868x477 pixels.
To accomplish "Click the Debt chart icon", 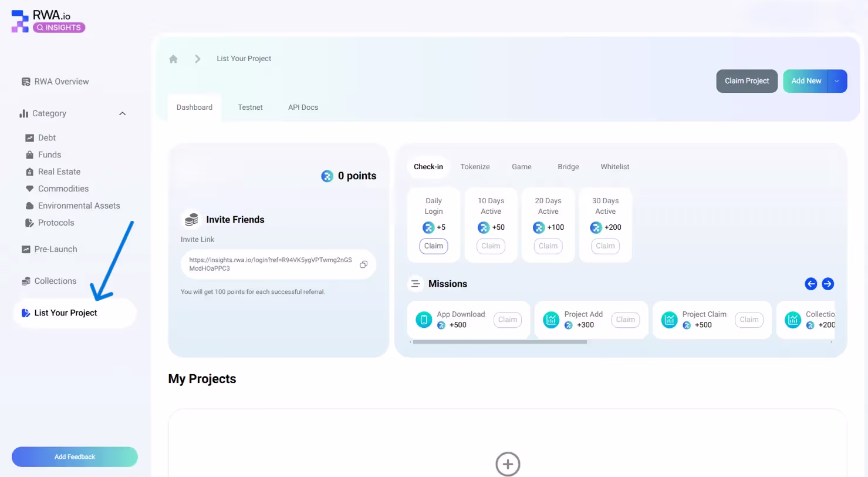I will [29, 138].
